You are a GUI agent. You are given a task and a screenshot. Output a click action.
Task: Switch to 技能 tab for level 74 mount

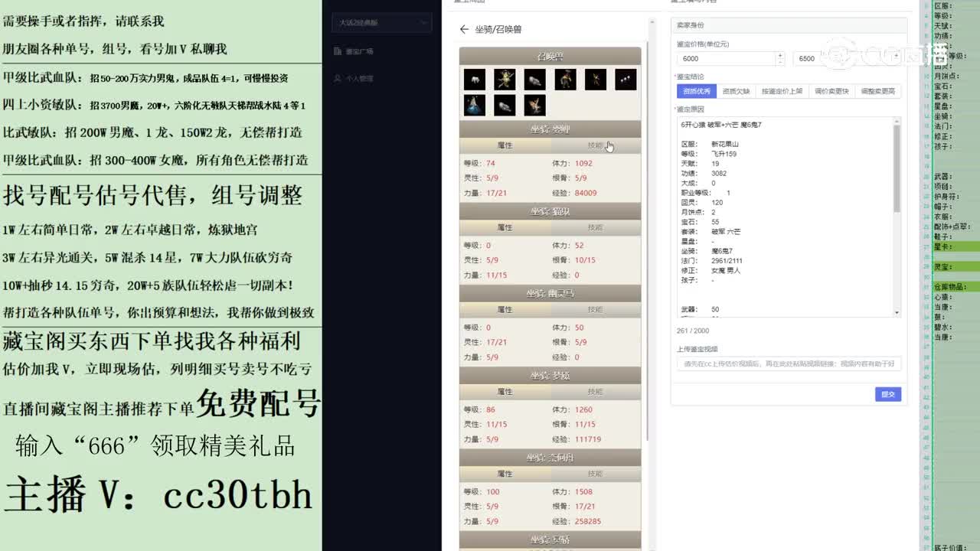[596, 145]
